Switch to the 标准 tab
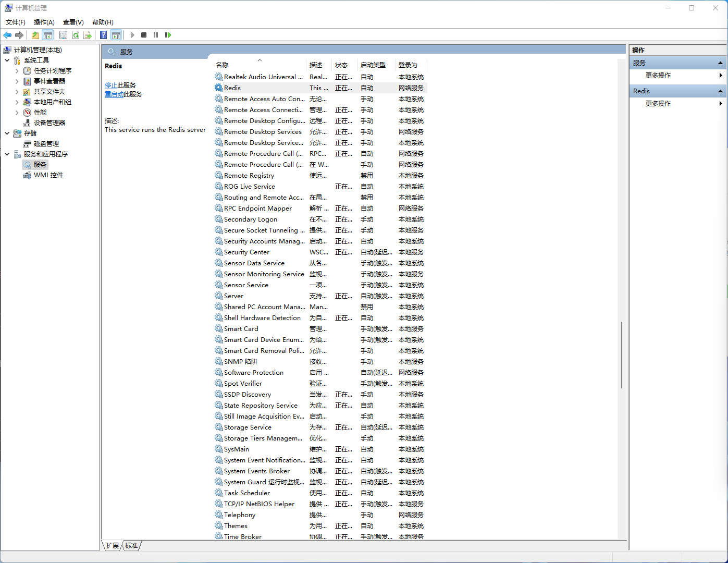728x563 pixels. pos(132,546)
